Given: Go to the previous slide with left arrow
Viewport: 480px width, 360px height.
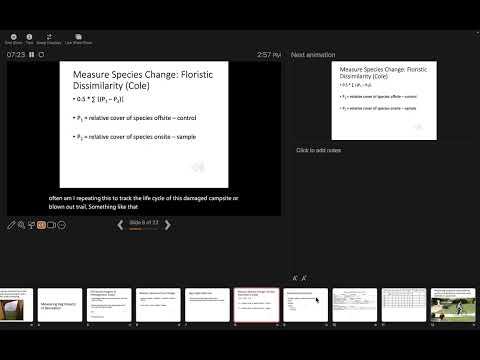Looking at the screenshot, I should tap(120, 225).
